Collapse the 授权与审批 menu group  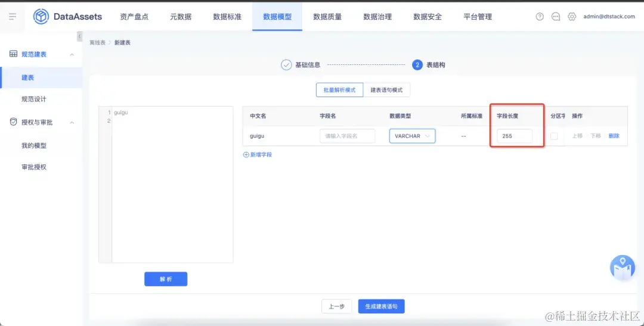(72, 122)
